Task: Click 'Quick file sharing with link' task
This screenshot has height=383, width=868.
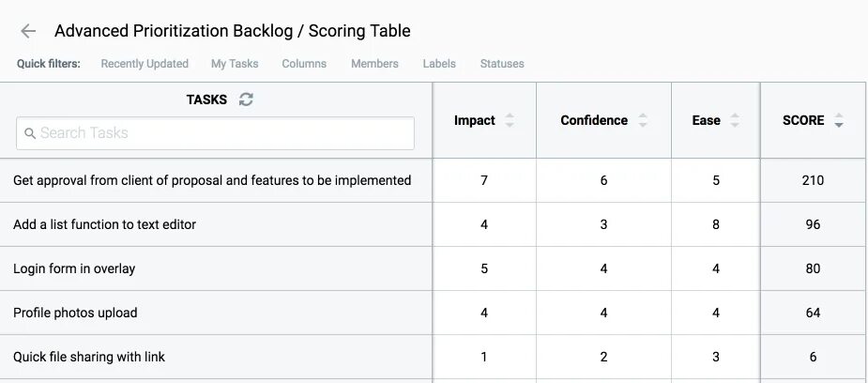Action: tap(89, 357)
